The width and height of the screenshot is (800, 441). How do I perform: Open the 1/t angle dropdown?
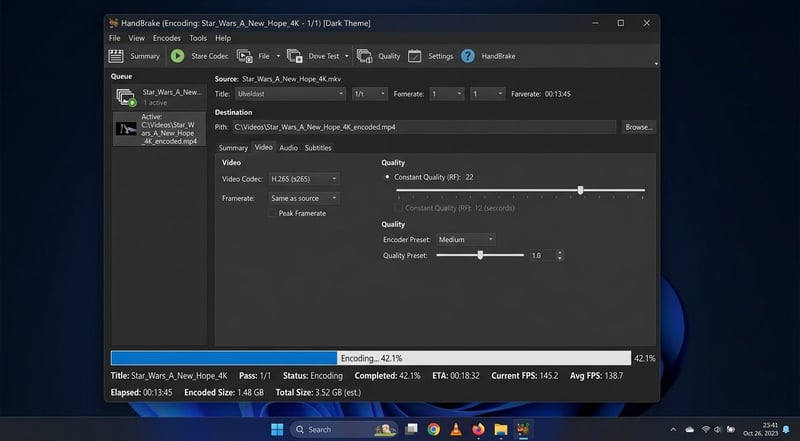[x=370, y=94]
